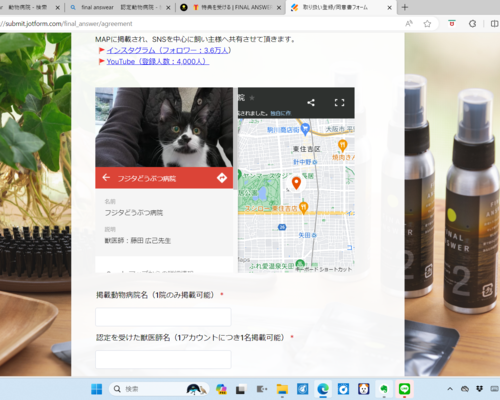The image size is (500, 400).
Task: Close the 特典を受ける FINAL ANSWER tab
Action: 279,7
